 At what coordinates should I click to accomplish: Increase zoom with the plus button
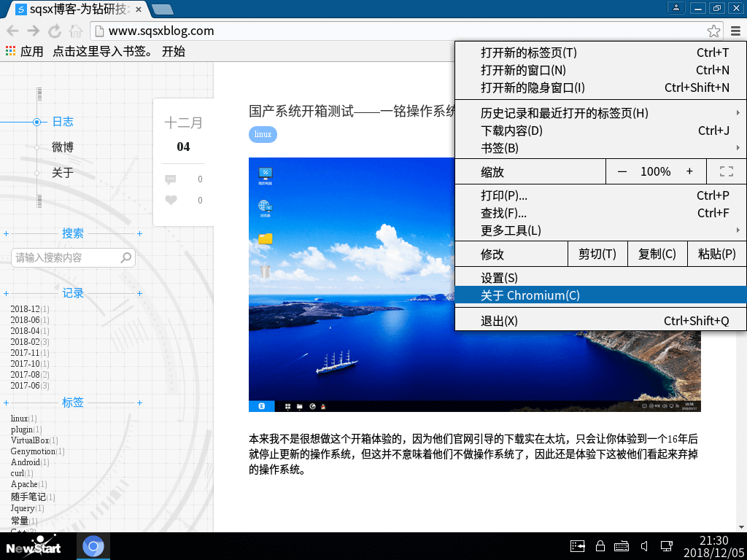(x=689, y=171)
